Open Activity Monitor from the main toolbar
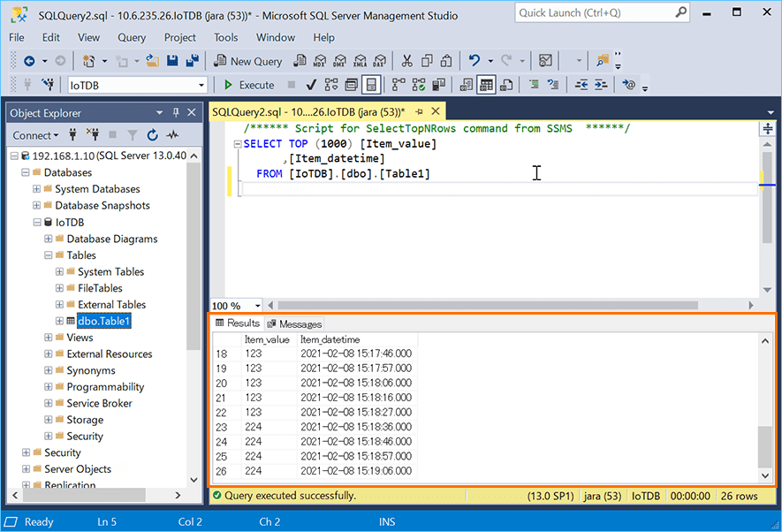The image size is (782, 532). (x=545, y=61)
